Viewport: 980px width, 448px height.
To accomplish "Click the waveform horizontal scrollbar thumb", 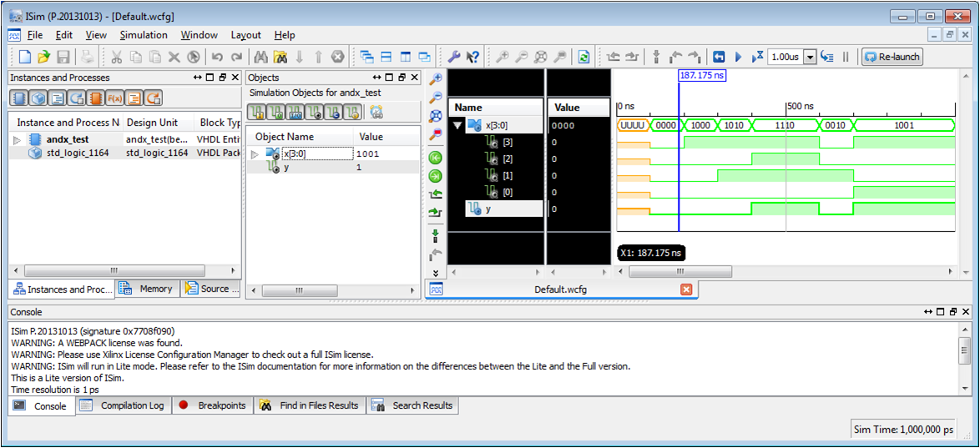I will pos(684,272).
